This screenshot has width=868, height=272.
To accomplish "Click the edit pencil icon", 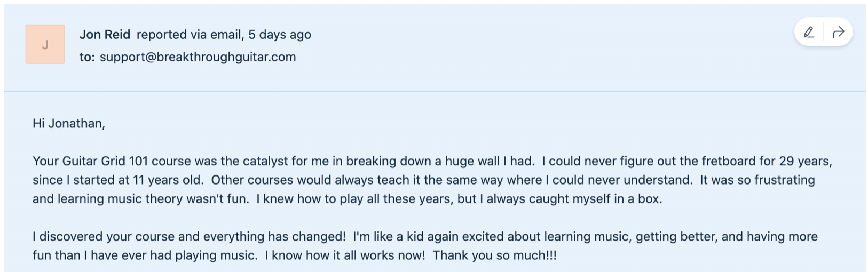I will click(809, 33).
